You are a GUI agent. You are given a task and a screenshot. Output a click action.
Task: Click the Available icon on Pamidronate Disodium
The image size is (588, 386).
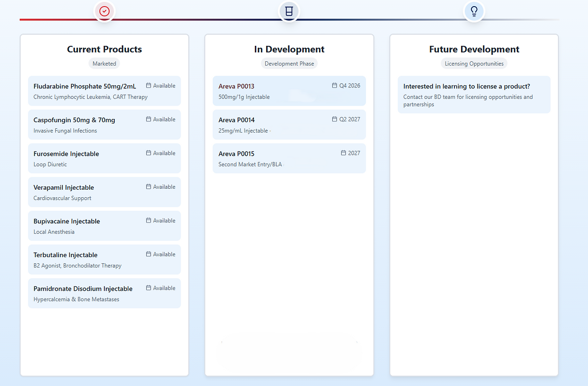point(149,288)
